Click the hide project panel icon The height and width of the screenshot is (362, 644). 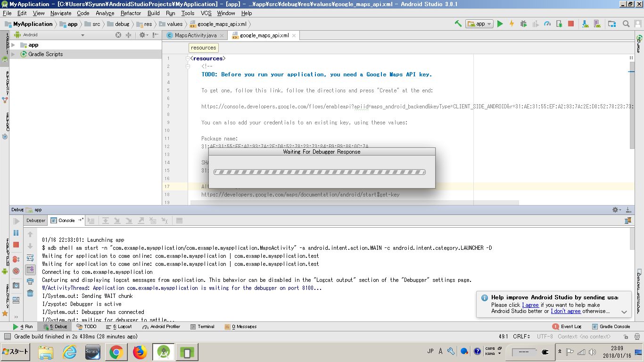pos(156,35)
